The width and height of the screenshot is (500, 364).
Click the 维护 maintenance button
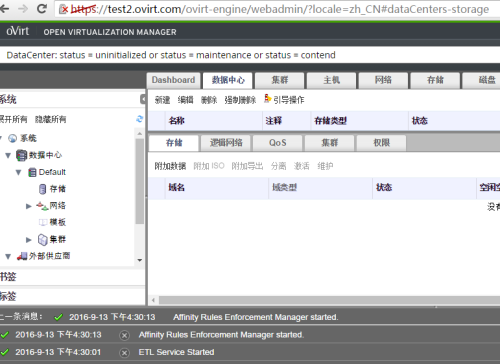coord(325,166)
